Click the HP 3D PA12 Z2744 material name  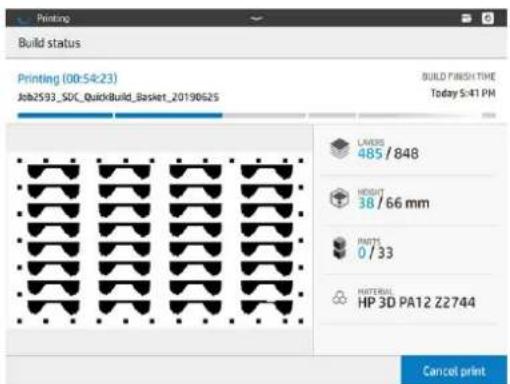pyautogui.click(x=416, y=302)
